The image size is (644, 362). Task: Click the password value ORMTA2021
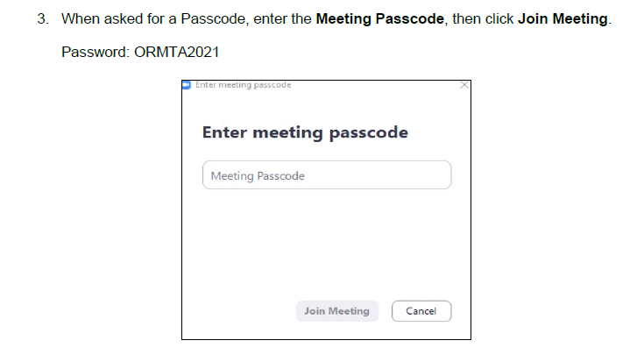point(176,53)
